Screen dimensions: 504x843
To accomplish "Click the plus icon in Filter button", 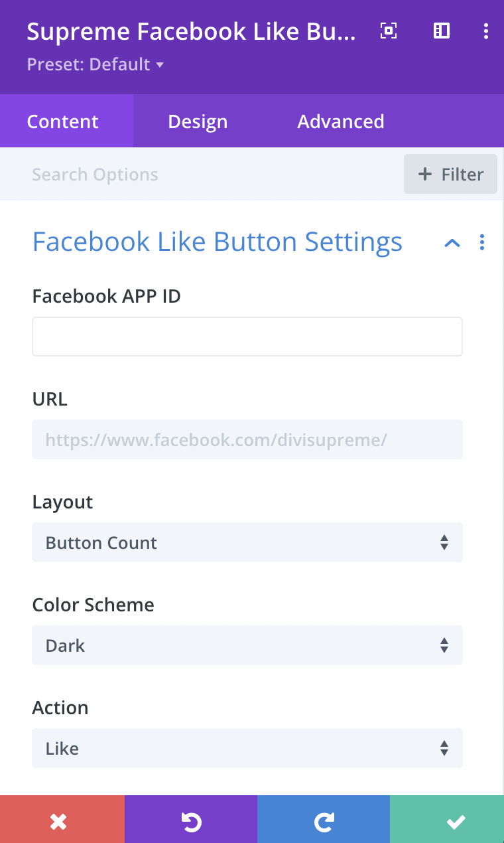I will coord(424,175).
